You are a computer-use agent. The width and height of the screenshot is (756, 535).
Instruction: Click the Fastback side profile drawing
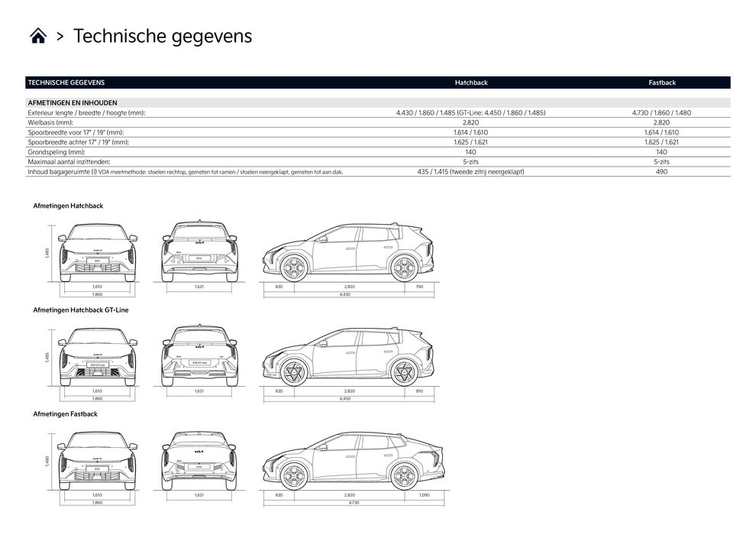351,462
